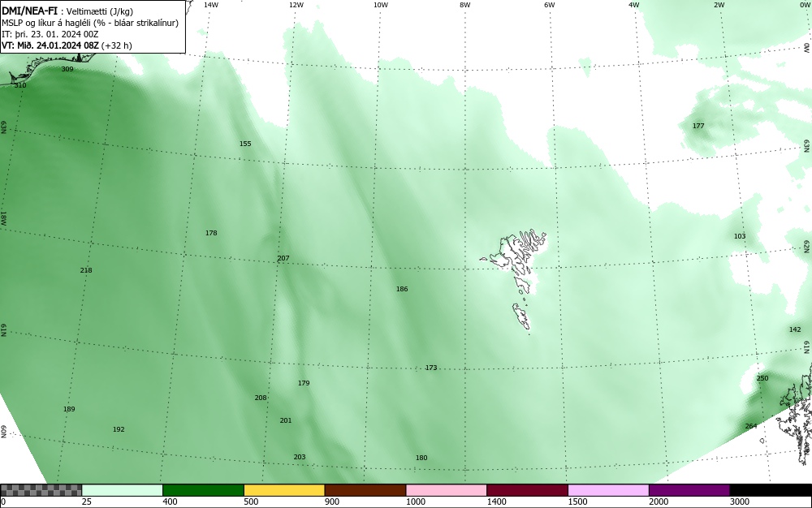
Task: Click the map value 203
Action: [300, 457]
